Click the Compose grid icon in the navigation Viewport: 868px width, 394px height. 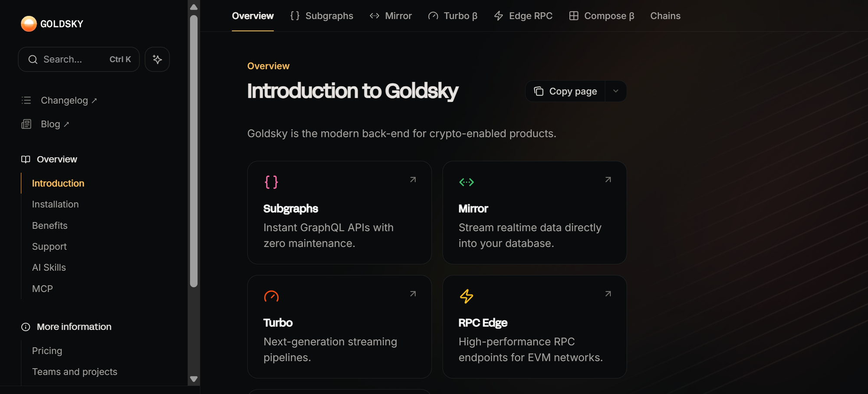click(x=574, y=16)
